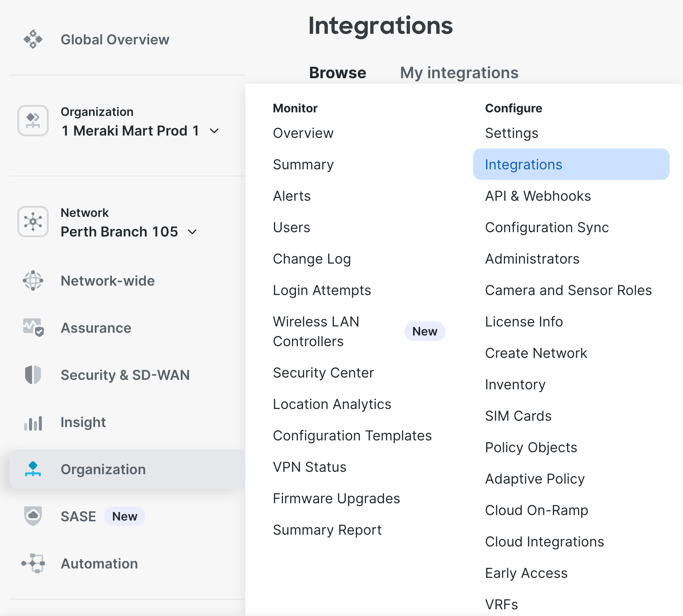Open Wireless LAN Controllers page
This screenshot has height=616, width=683.
[x=316, y=331]
